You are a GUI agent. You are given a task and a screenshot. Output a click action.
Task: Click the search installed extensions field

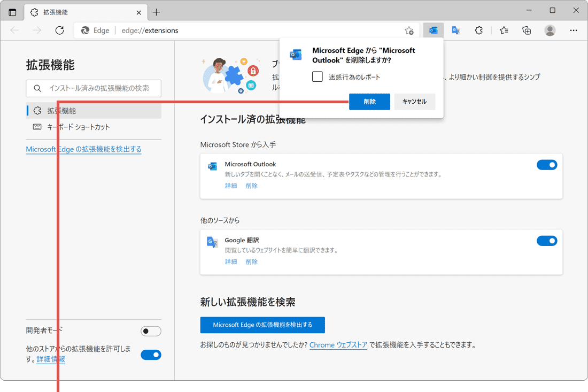(94, 88)
